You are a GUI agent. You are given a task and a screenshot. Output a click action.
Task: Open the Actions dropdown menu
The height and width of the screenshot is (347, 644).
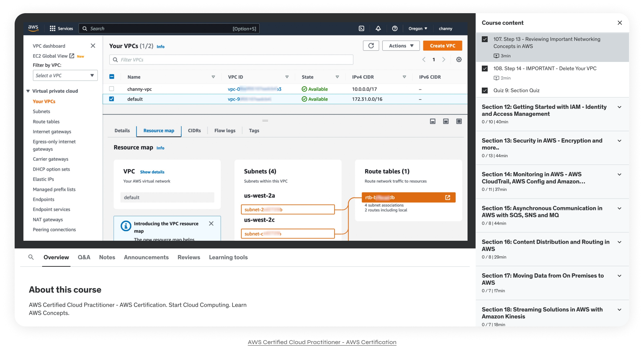[401, 46]
